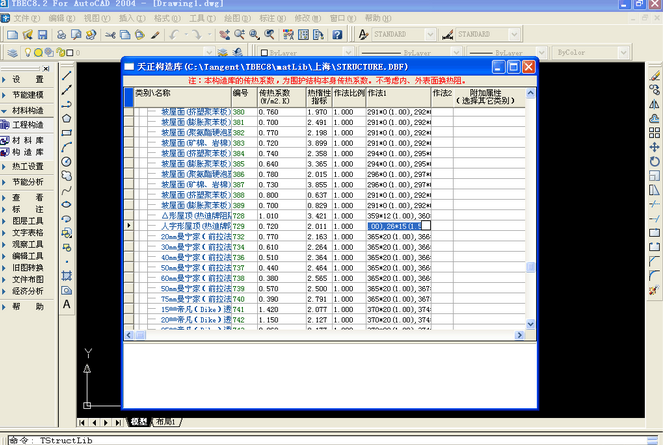Image resolution: width=664 pixels, height=445 pixels.
Task: Save the drawing with the floppy icon
Action: point(42,34)
